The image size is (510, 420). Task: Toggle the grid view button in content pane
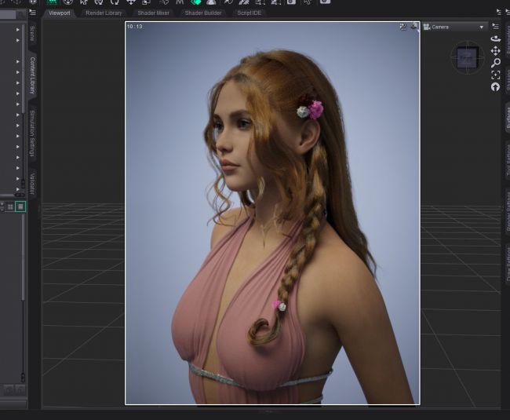click(x=10, y=206)
